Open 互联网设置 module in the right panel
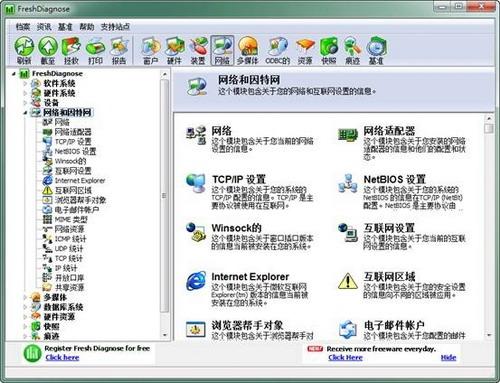The height and width of the screenshot is (383, 500). point(389,228)
